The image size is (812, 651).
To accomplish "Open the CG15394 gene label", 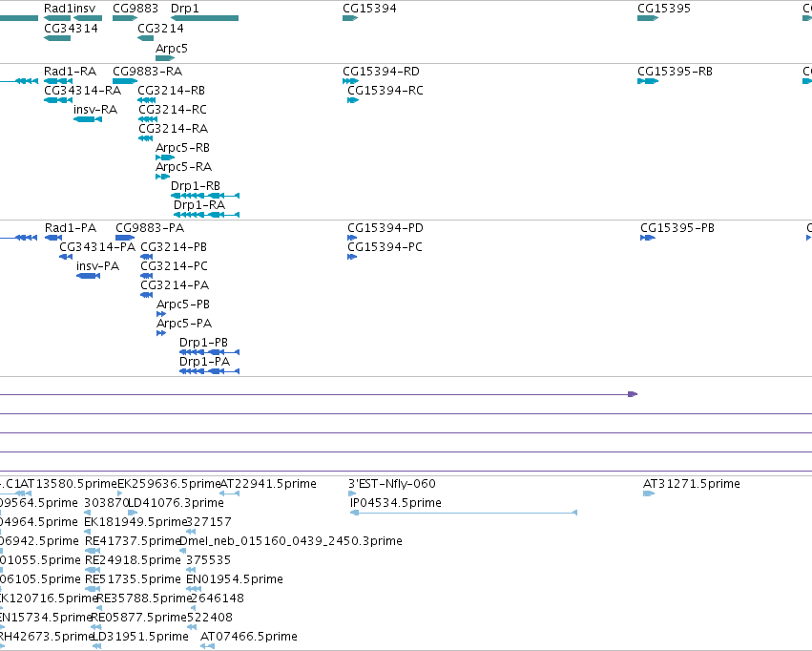I will click(x=370, y=9).
